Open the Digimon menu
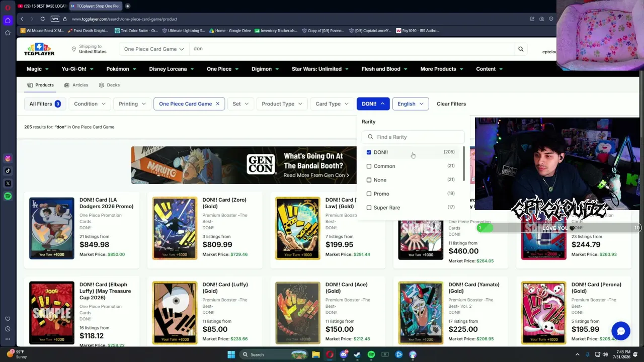Image resolution: width=644 pixels, height=362 pixels. (x=265, y=69)
